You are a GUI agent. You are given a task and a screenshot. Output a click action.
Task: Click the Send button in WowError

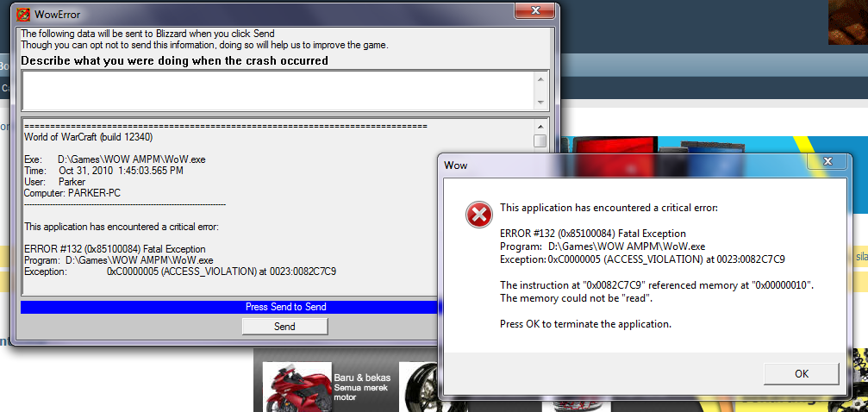(284, 326)
